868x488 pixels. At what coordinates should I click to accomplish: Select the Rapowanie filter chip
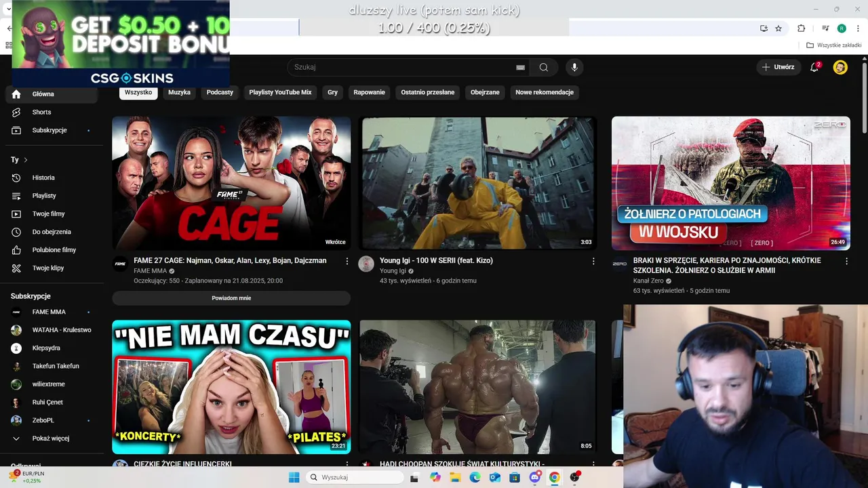pos(370,92)
